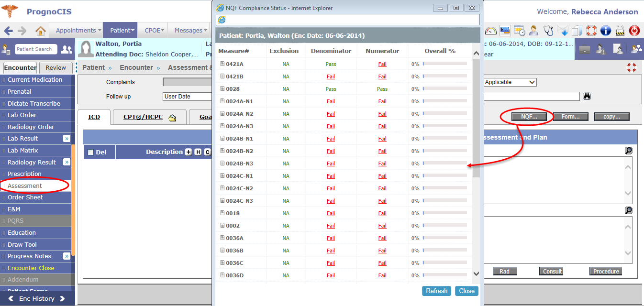Go to previous Enc History entry
This screenshot has width=644, height=306.
(11, 299)
